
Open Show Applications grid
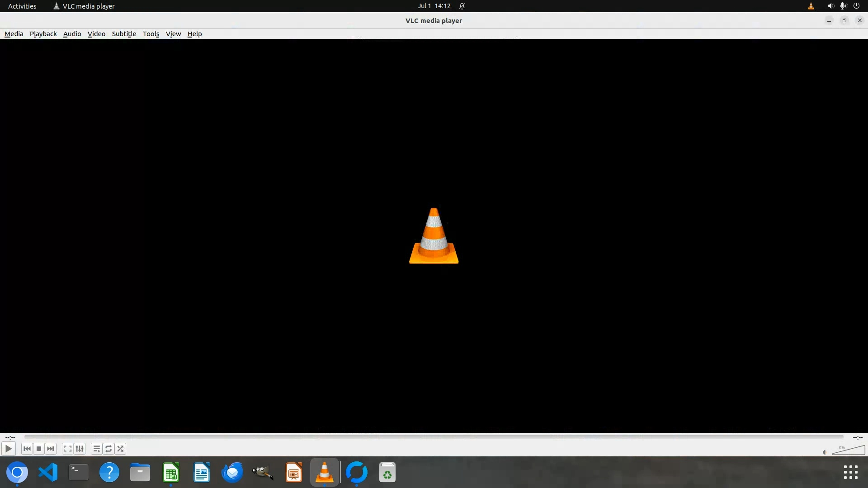click(x=850, y=472)
